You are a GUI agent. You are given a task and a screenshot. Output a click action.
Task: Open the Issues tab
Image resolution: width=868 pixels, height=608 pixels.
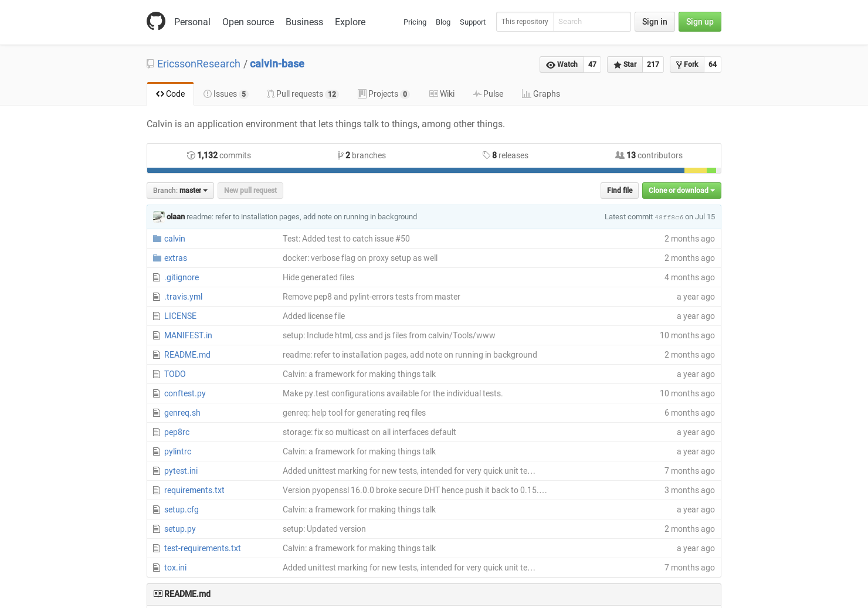[226, 94]
